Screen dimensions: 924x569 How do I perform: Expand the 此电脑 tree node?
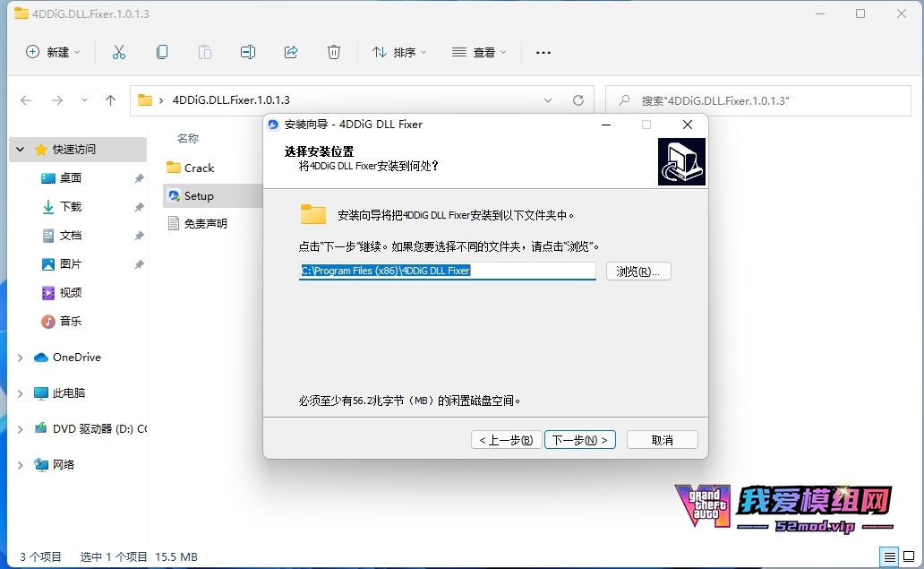(x=21, y=393)
